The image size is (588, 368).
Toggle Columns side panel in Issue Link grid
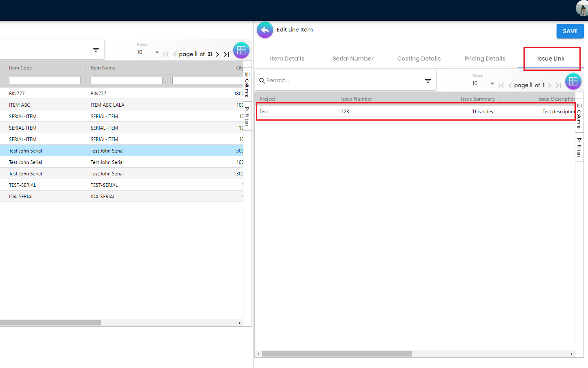click(579, 116)
